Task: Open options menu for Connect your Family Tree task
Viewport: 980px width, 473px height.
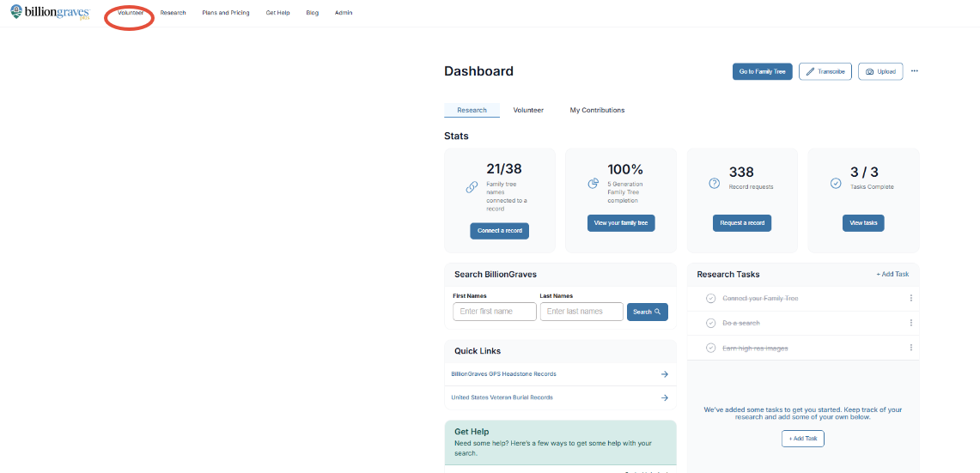Action: click(x=910, y=298)
